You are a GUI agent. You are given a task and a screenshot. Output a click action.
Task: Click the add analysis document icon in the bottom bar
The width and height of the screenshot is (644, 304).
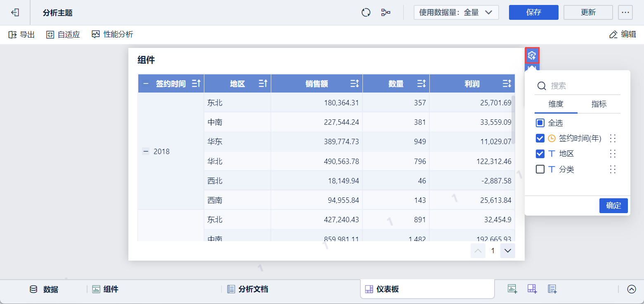[552, 289]
